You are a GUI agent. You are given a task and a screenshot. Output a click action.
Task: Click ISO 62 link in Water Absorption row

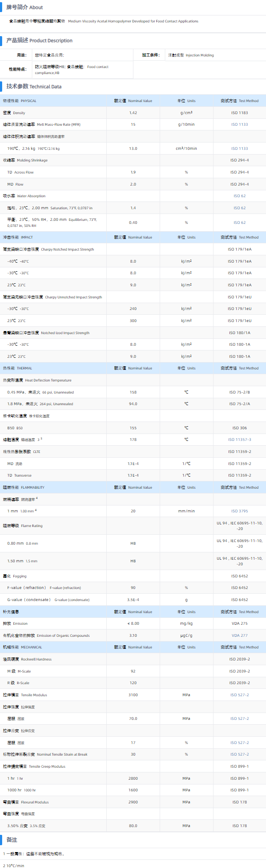(239, 196)
